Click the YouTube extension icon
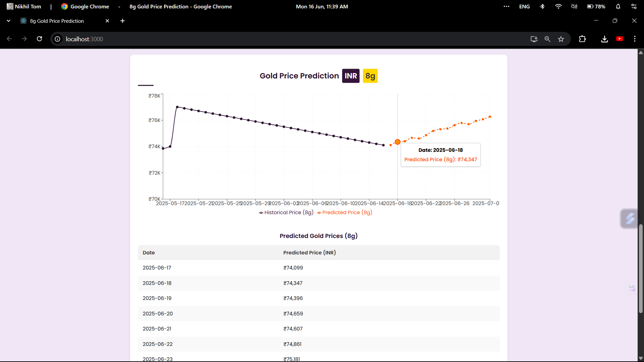Image resolution: width=644 pixels, height=362 pixels. 620,39
